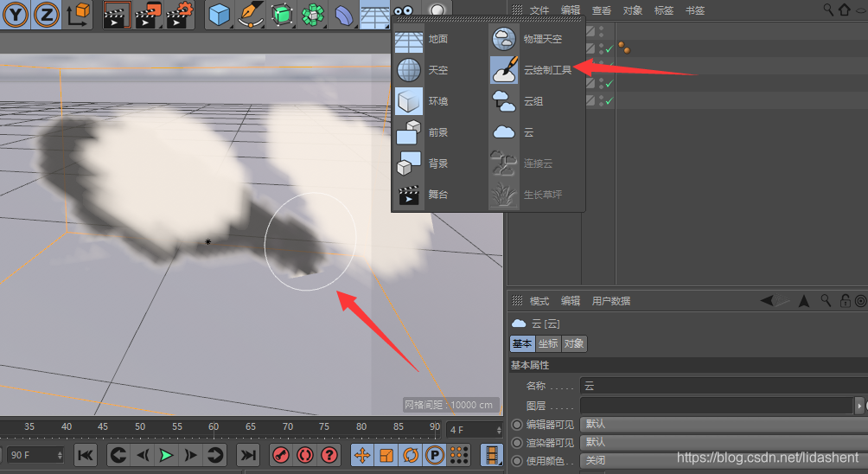Viewport: 868px width, 474px height.
Task: Step back one frame
Action: (143, 455)
